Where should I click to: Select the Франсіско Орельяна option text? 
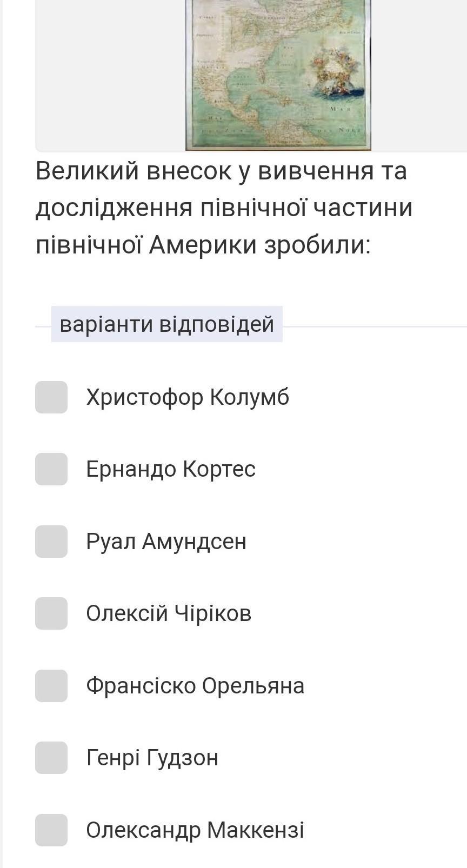[195, 686]
